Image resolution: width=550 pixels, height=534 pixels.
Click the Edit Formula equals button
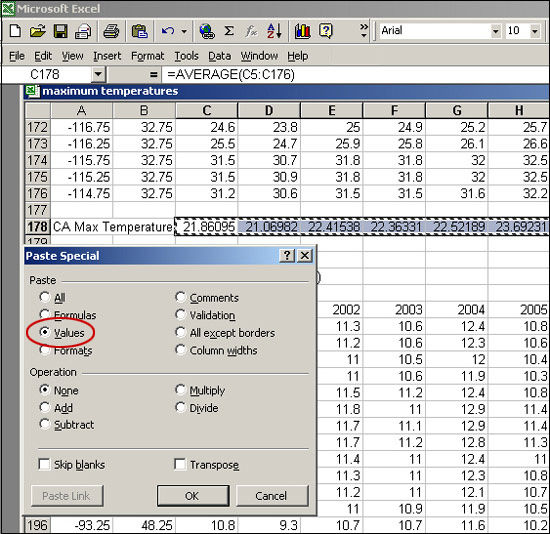click(x=153, y=74)
